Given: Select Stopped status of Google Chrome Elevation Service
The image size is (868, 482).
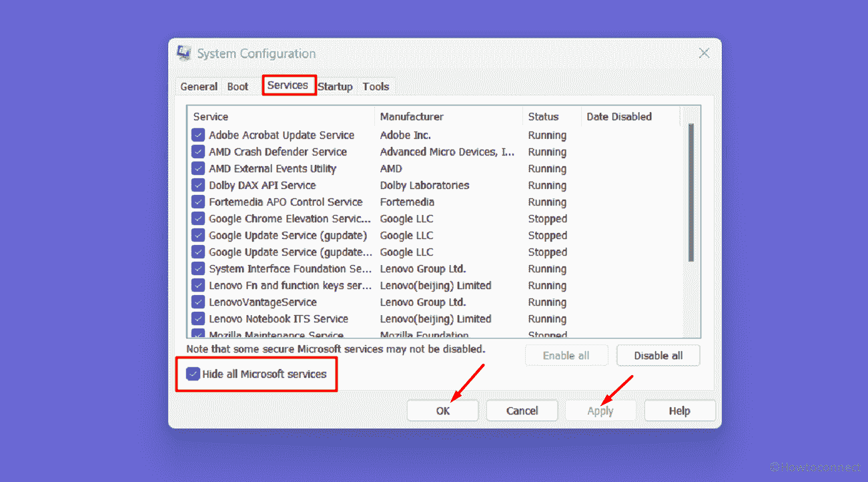Looking at the screenshot, I should [547, 218].
